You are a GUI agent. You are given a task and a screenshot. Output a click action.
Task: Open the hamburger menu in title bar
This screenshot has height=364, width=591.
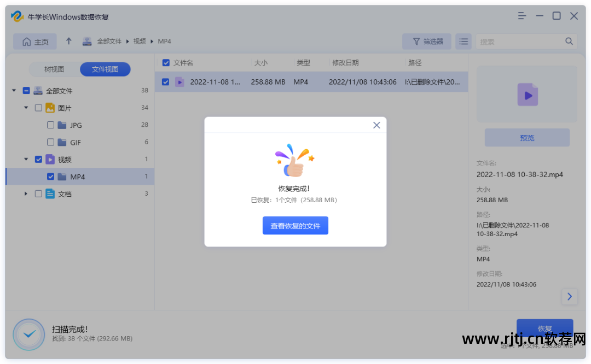point(523,16)
